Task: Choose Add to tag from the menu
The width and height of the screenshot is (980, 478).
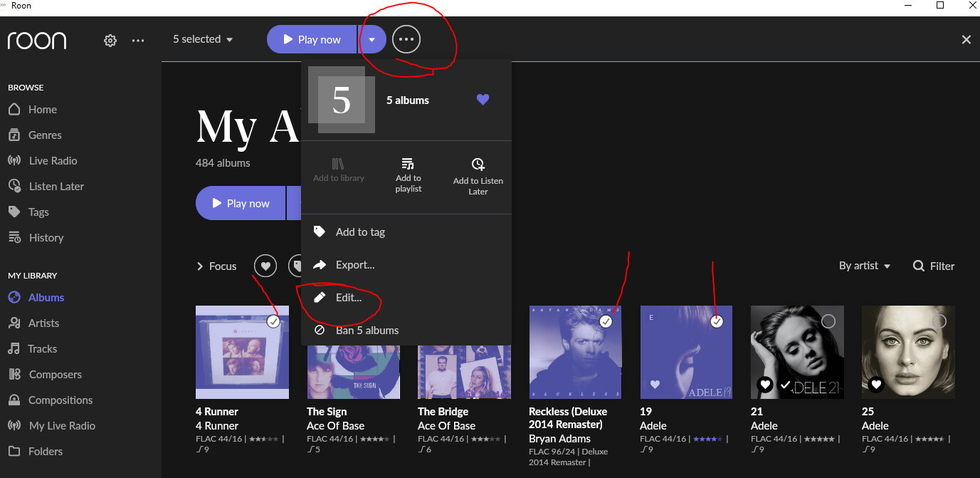Action: coord(406,232)
